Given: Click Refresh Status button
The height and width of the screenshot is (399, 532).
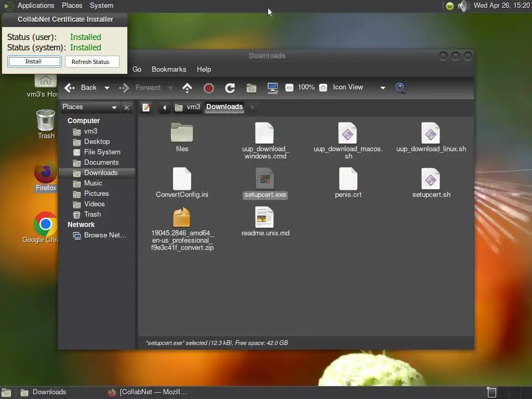Looking at the screenshot, I should pyautogui.click(x=91, y=62).
